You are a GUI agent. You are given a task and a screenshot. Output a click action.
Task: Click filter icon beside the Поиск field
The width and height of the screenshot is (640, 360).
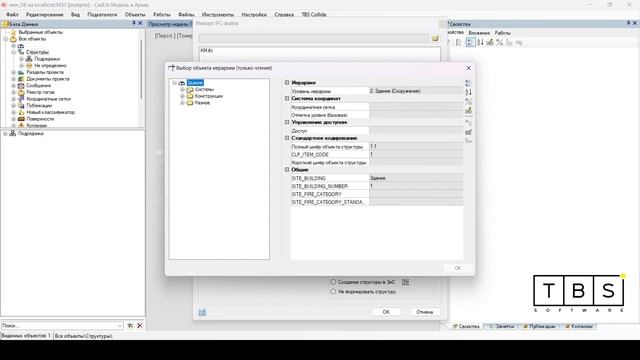[130, 326]
